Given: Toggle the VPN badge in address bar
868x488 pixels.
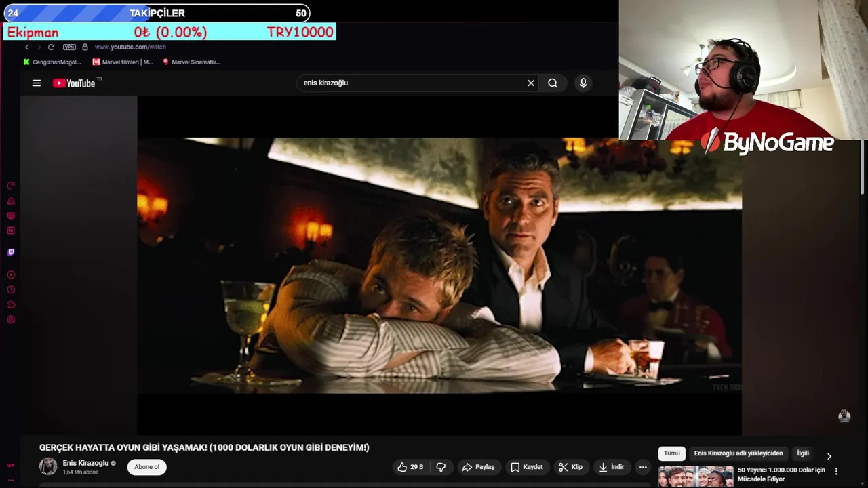Looking at the screenshot, I should (69, 47).
